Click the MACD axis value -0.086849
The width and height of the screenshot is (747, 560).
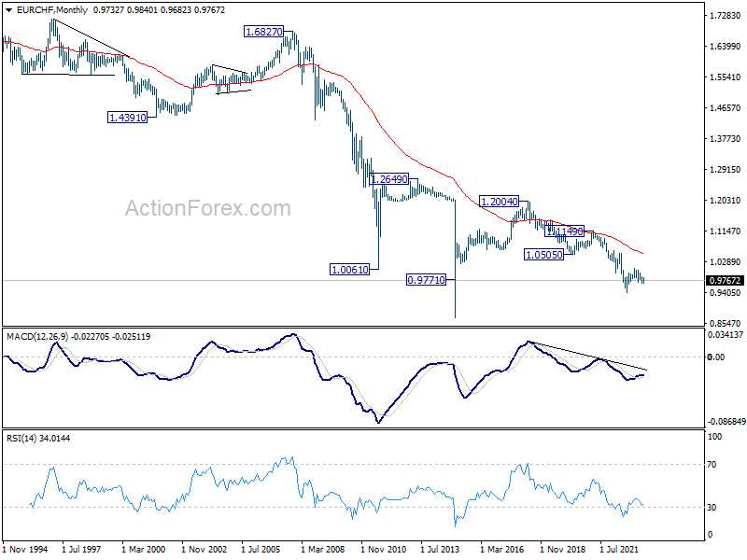[726, 422]
